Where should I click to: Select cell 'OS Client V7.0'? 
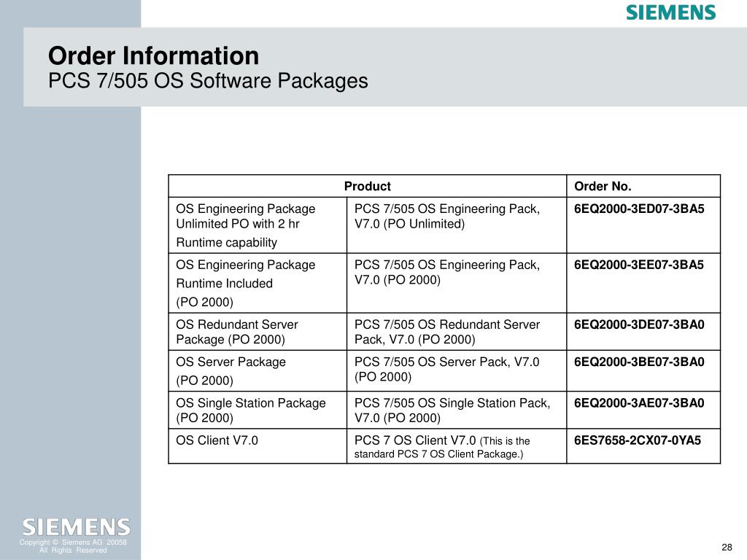click(x=258, y=446)
